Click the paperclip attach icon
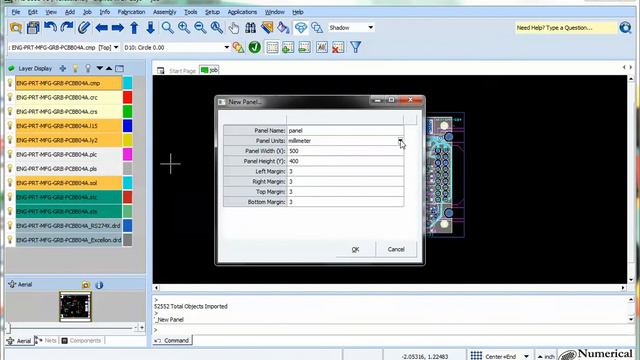Viewport: 640px width, 360px height. (x=84, y=28)
